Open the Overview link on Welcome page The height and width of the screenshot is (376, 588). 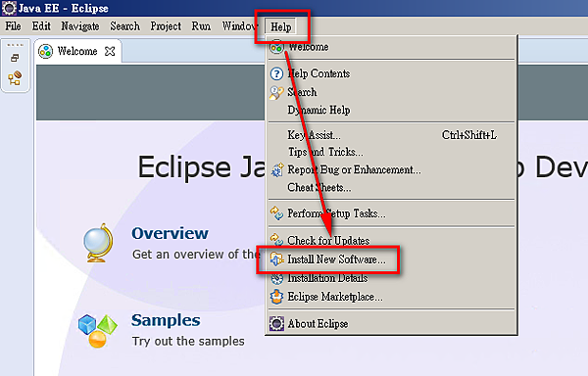pyautogui.click(x=170, y=233)
